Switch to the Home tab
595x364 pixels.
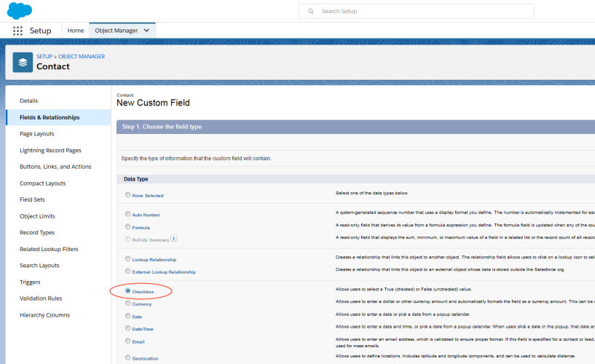coord(75,31)
